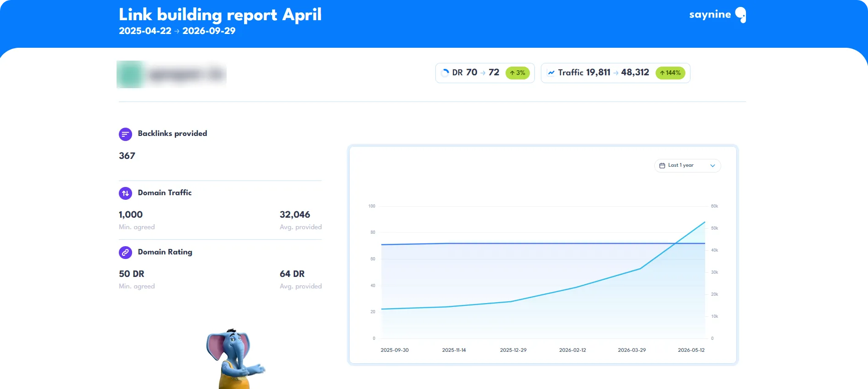The width and height of the screenshot is (868, 389).
Task: Click the 144% traffic increase badge
Action: (x=670, y=73)
